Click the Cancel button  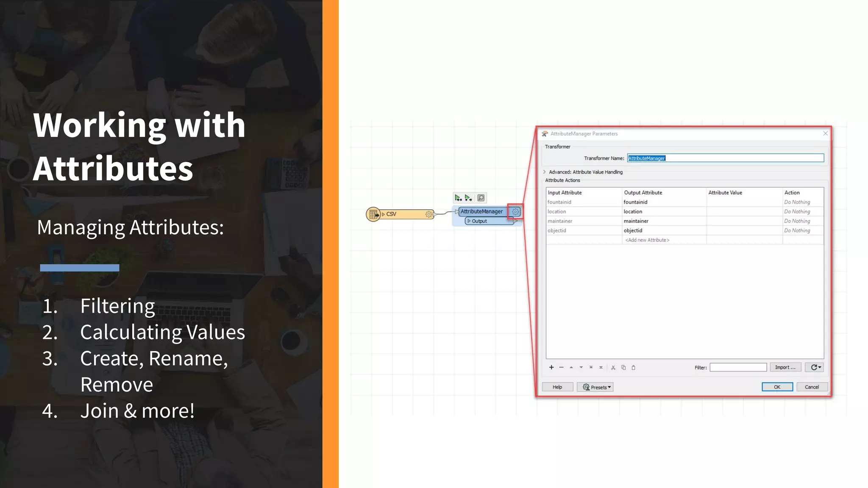point(812,387)
